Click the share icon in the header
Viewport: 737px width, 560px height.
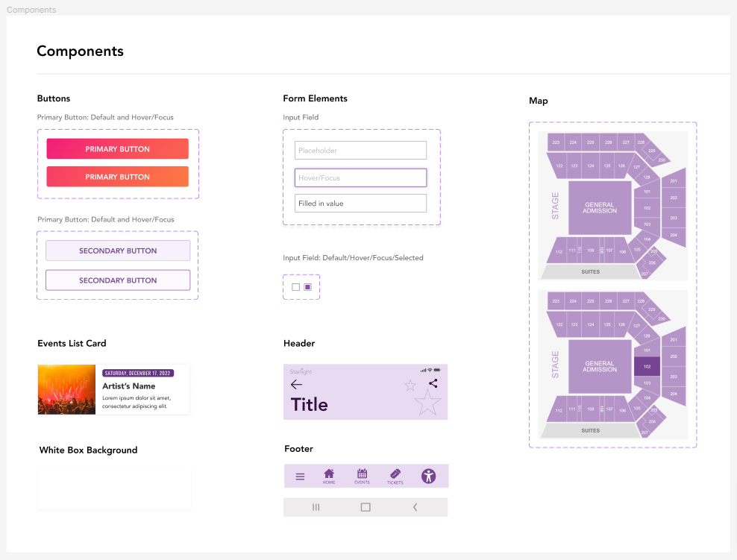pos(433,383)
